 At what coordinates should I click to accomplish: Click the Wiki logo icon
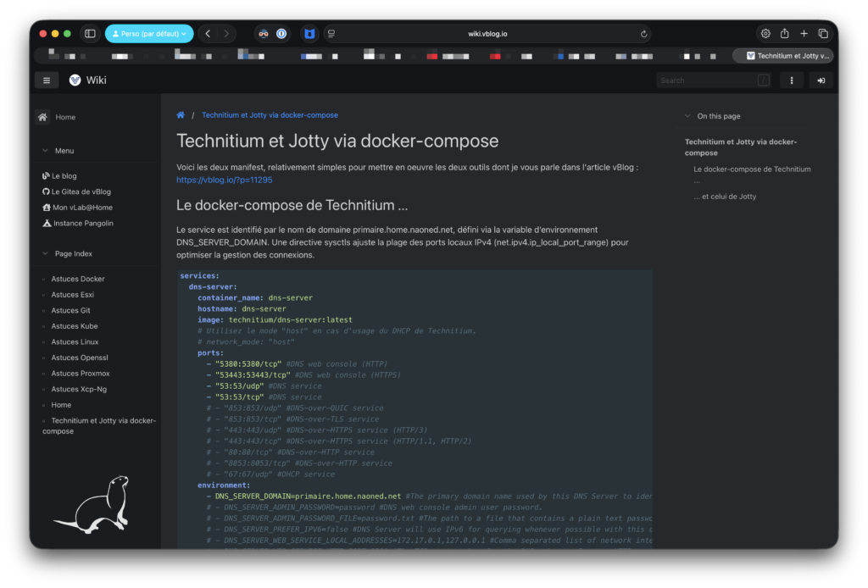75,80
